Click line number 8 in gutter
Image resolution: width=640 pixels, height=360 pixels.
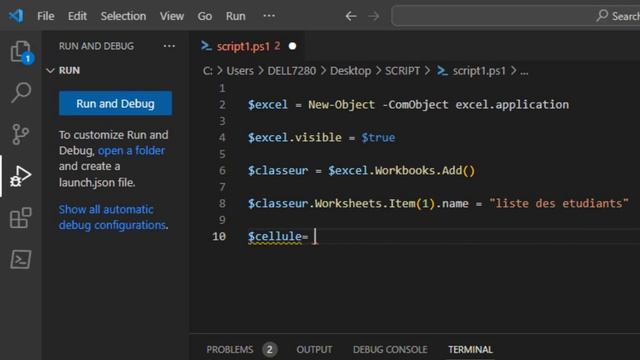[222, 203]
